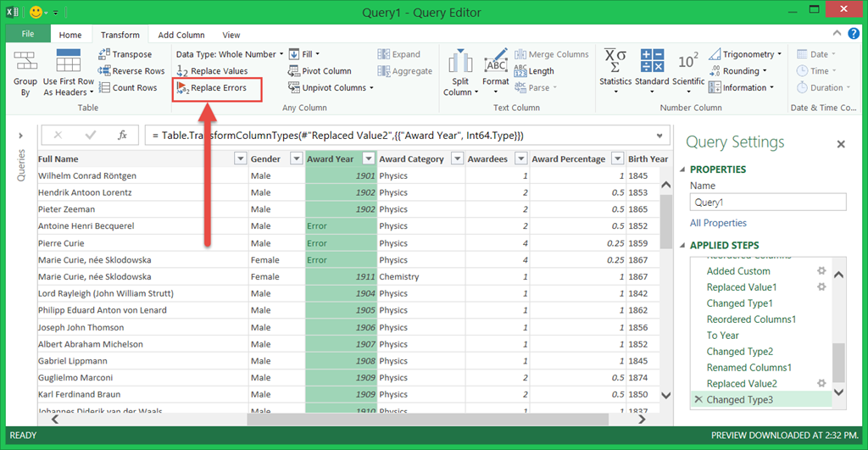Click the query Name input field
Image resolution: width=868 pixels, height=450 pixels.
[x=767, y=203]
